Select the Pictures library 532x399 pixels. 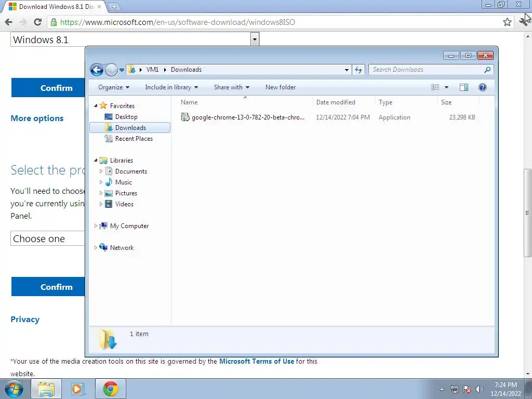(126, 193)
